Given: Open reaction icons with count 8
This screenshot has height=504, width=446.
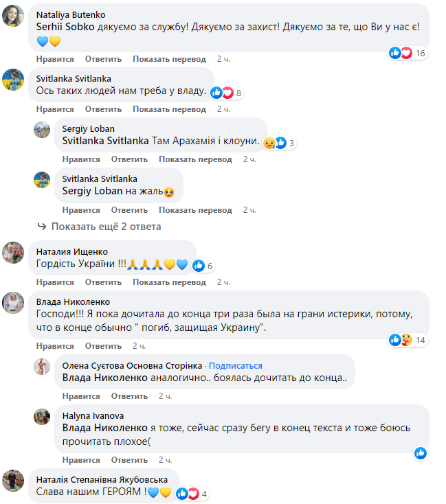Looking at the screenshot, I should coord(226,93).
